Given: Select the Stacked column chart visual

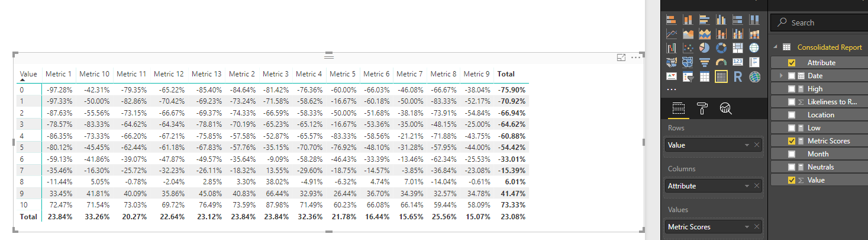Looking at the screenshot, I should [x=688, y=20].
